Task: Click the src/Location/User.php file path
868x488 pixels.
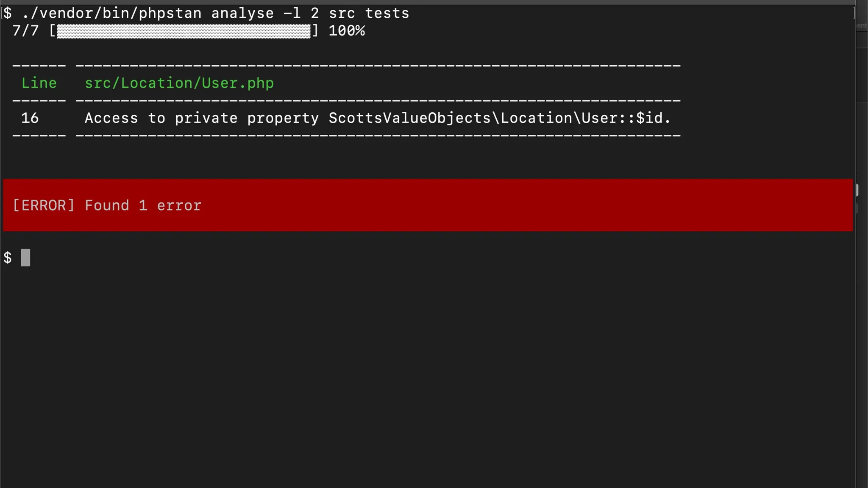Action: click(179, 83)
